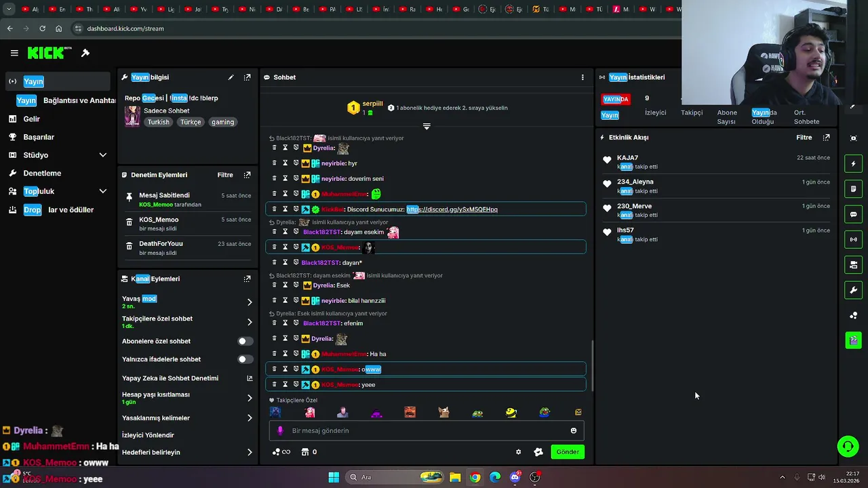Viewport: 868px width, 488px height.
Task: Open Yapay Zeka ile Sohbet Denetimi link
Action: click(186, 378)
